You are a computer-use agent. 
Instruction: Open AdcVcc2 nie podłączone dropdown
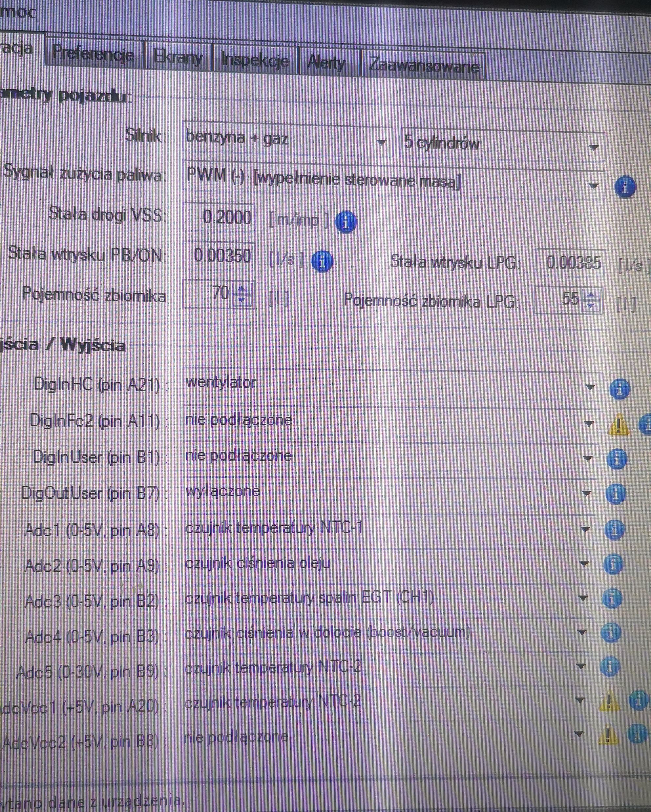[384, 735]
